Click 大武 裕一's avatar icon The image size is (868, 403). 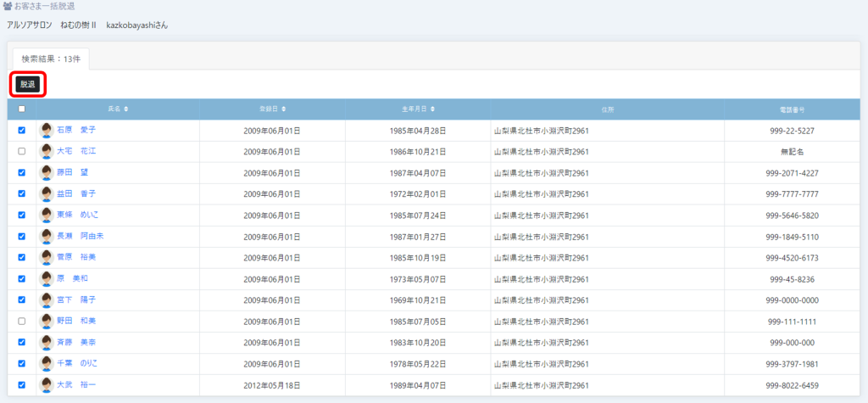[x=47, y=385]
